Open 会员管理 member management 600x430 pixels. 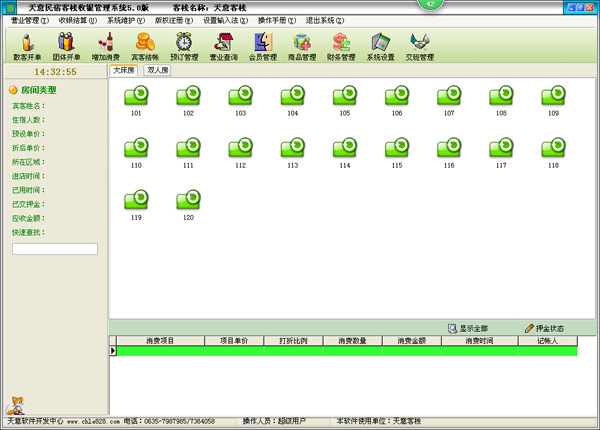(264, 46)
